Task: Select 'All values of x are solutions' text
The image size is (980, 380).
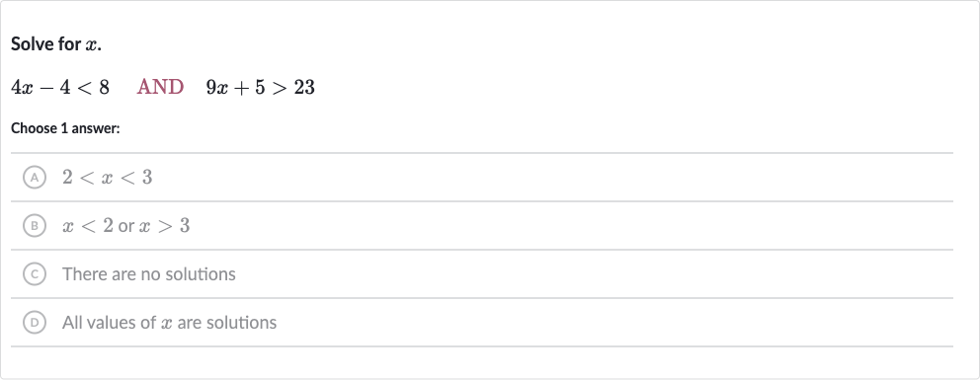Action: point(169,323)
